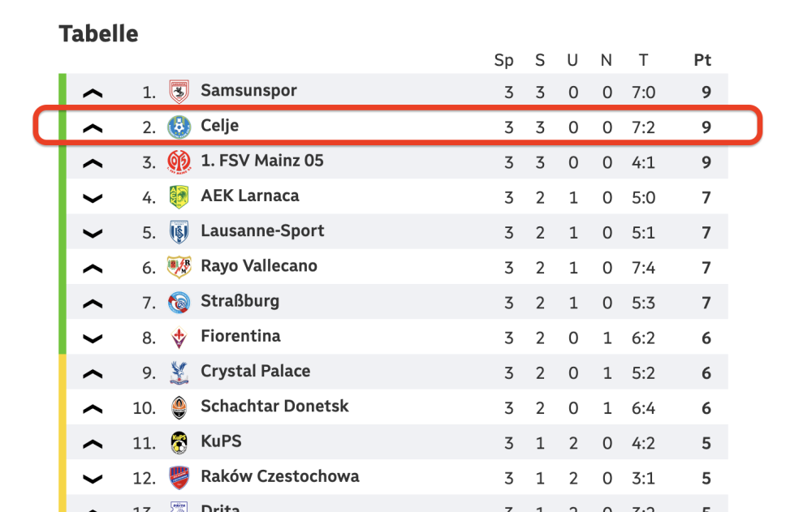This screenshot has height=512, width=812.
Task: Click the Sp games-played column header
Action: coord(504,60)
